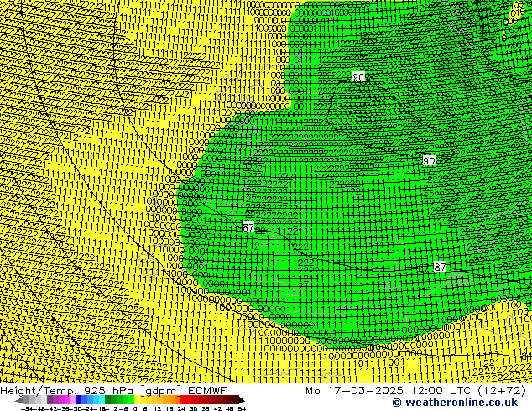Click the 87 contour label at the lower right
The width and height of the screenshot is (532, 411).
(x=440, y=267)
